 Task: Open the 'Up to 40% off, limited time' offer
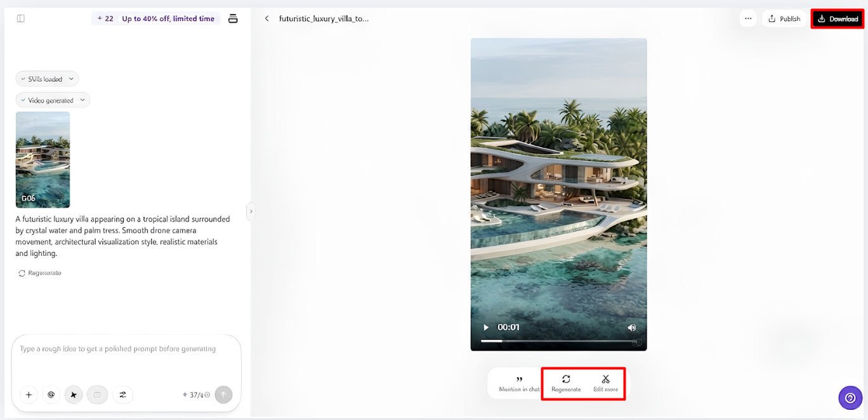point(168,18)
